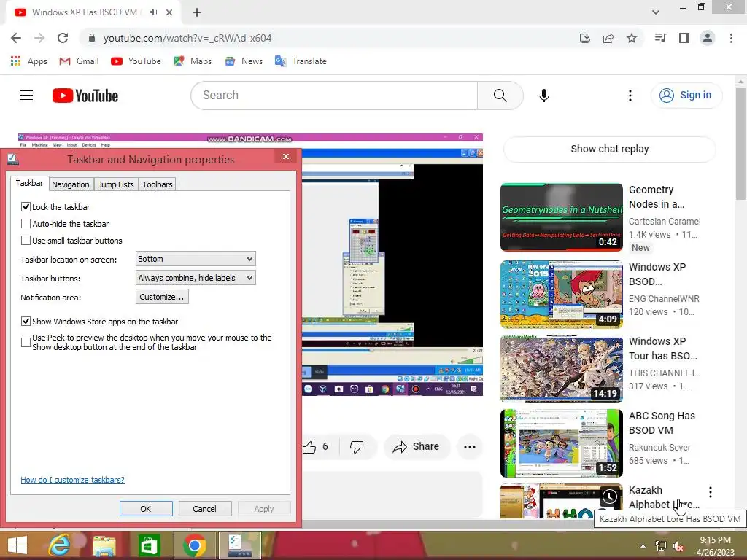Switch to the Toolbars tab
Viewport: 747px width, 560px height.
[x=158, y=184]
